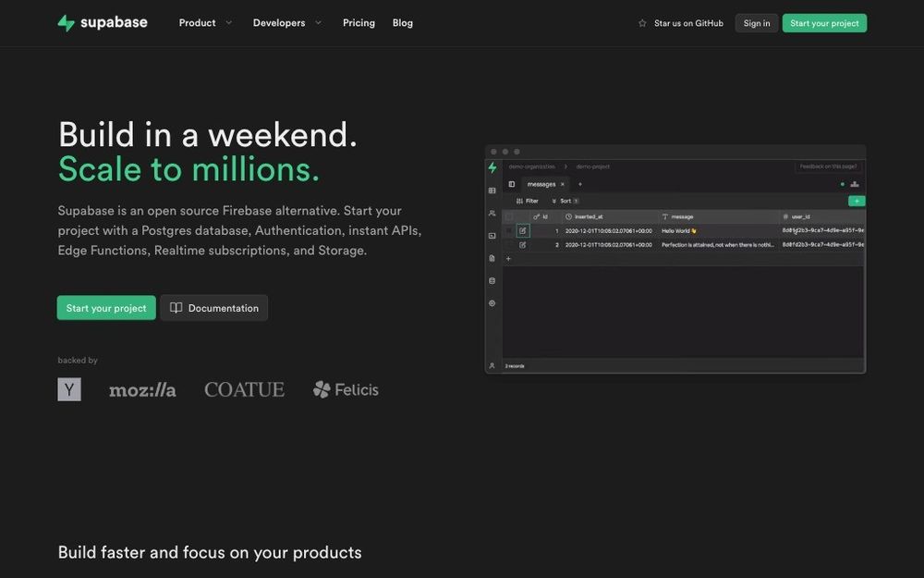Go to the Blog page
Viewport: 924px width, 578px height.
[x=403, y=23]
